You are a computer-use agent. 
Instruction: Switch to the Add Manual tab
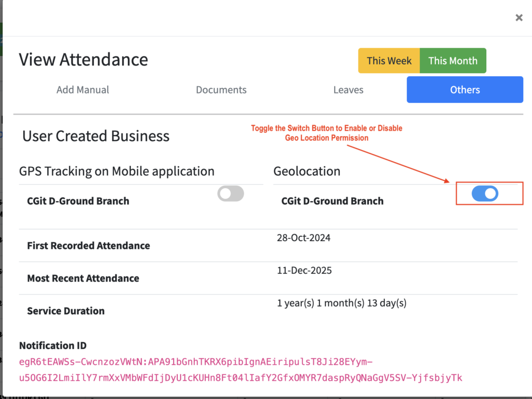point(83,90)
